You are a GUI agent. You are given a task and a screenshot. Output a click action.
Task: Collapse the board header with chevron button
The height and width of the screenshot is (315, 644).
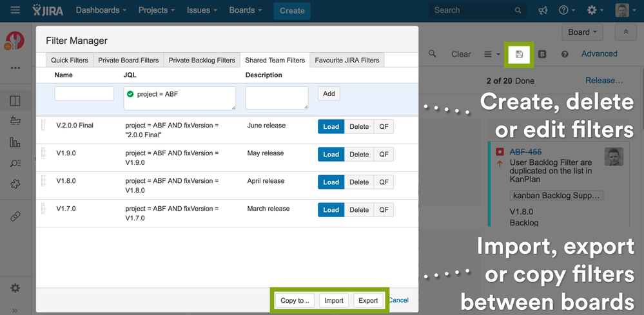pyautogui.click(x=626, y=32)
